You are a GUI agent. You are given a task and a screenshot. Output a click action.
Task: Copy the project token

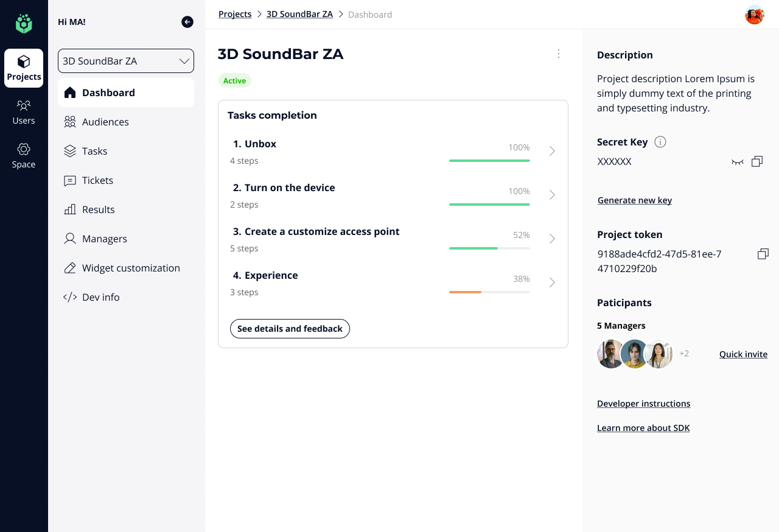[x=763, y=254]
